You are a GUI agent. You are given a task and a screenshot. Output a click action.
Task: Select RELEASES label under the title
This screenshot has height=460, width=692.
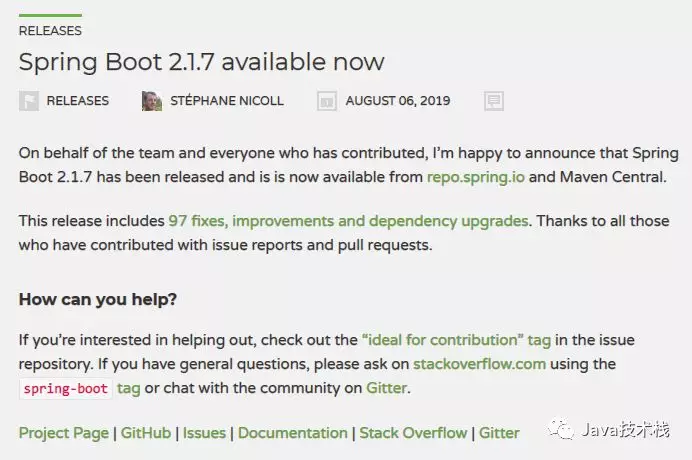coord(78,101)
